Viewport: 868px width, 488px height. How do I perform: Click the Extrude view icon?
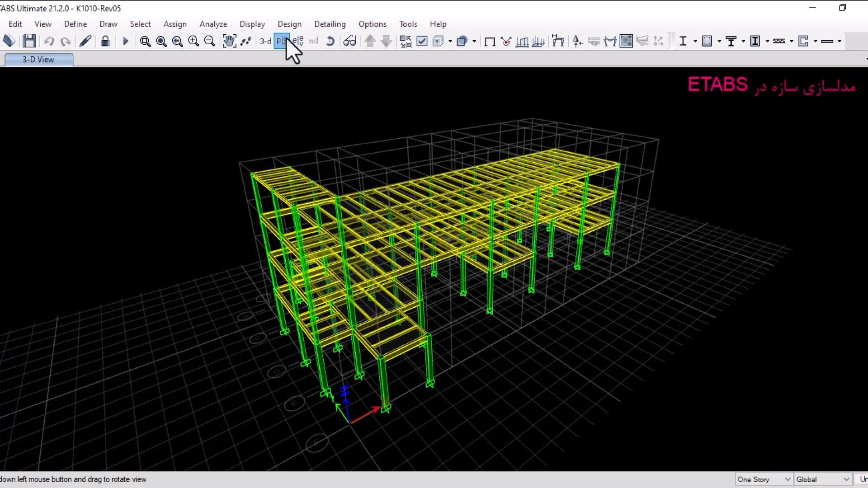click(462, 42)
